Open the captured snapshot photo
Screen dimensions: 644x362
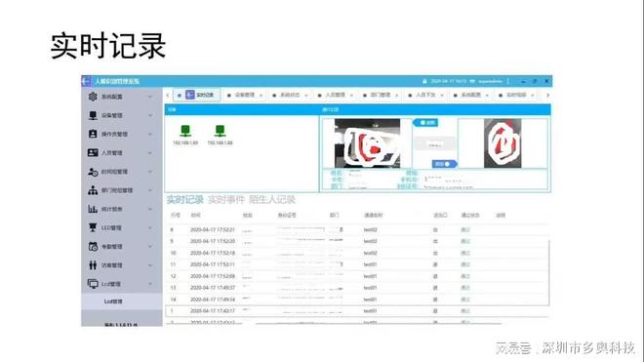367,143
